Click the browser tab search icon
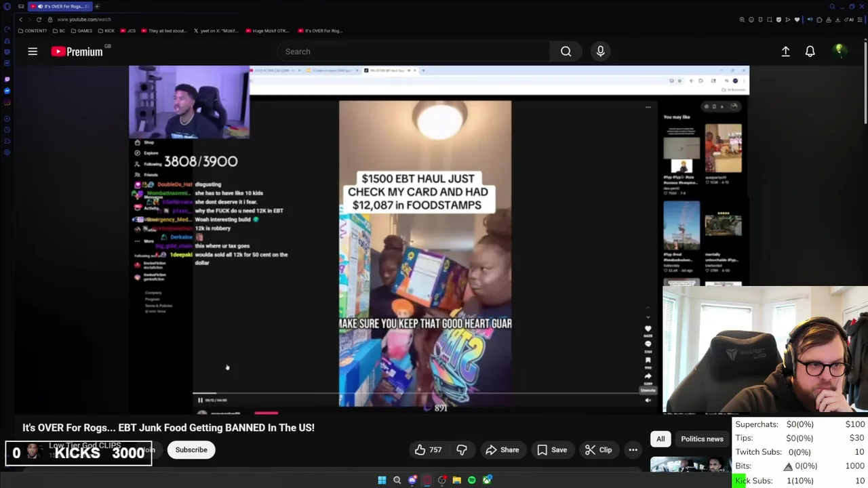The image size is (868, 488). click(832, 7)
